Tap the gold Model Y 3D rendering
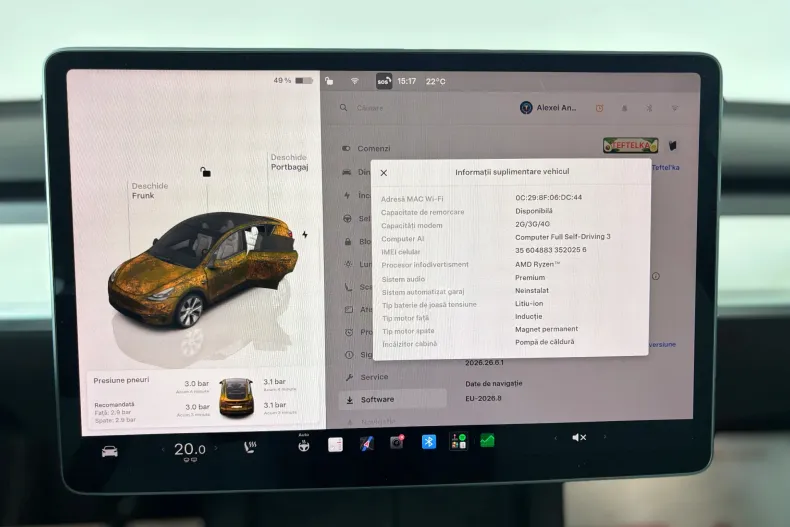The image size is (790, 527). point(203,270)
